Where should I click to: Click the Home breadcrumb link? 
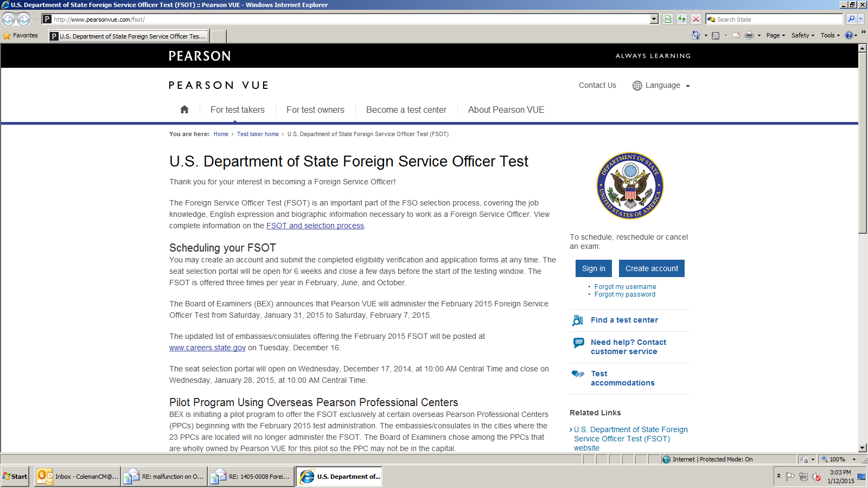221,134
